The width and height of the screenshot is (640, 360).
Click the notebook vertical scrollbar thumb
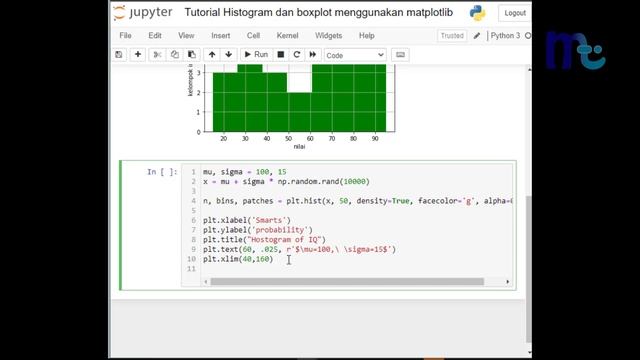(x=529, y=269)
